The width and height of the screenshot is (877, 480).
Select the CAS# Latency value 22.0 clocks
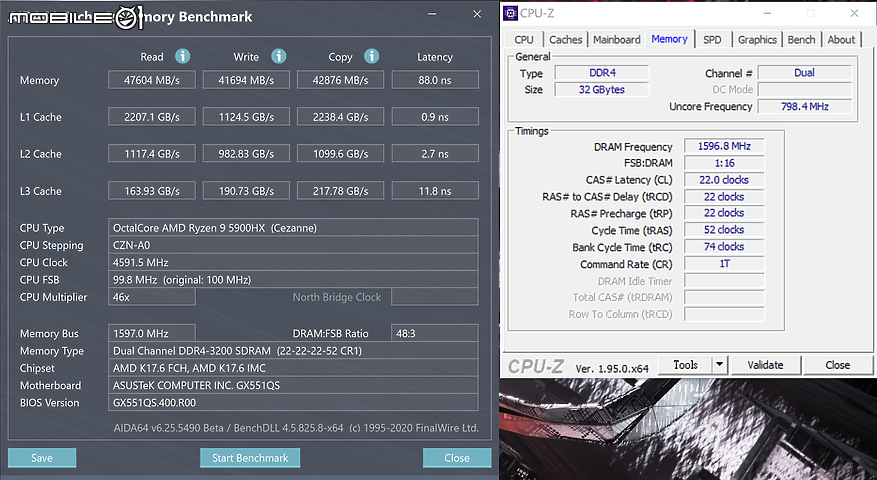pos(724,180)
